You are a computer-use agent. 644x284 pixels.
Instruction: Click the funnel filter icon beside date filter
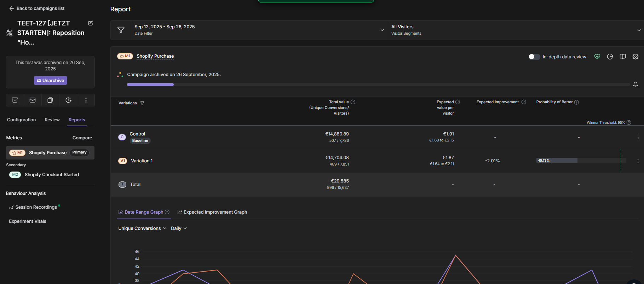tap(121, 30)
